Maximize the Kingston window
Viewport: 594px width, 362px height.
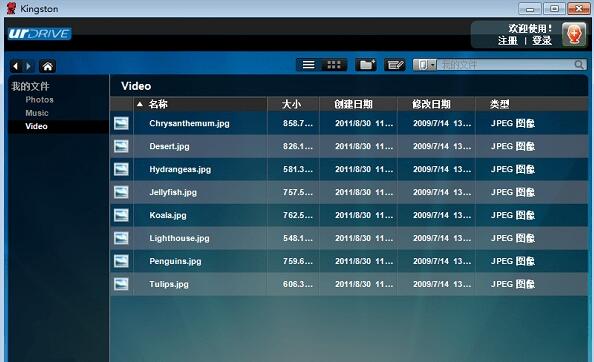[x=554, y=8]
